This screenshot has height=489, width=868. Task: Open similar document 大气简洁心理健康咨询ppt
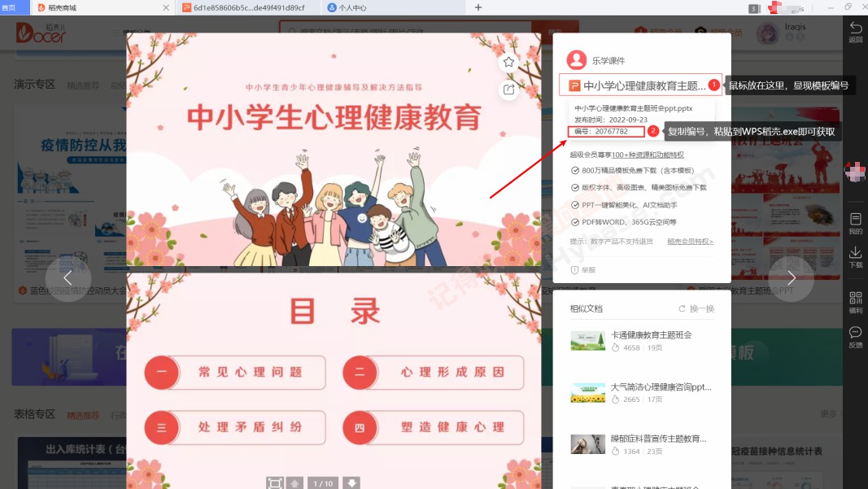pos(661,387)
